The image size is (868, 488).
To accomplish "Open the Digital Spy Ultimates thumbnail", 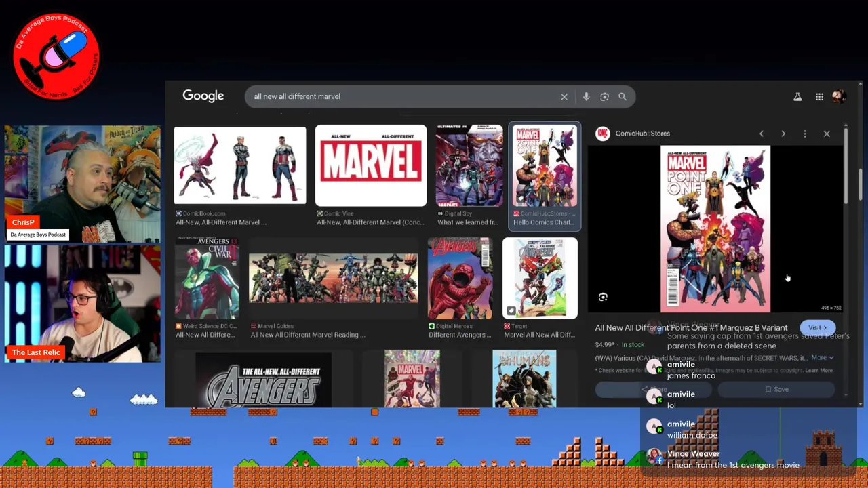I will [469, 165].
